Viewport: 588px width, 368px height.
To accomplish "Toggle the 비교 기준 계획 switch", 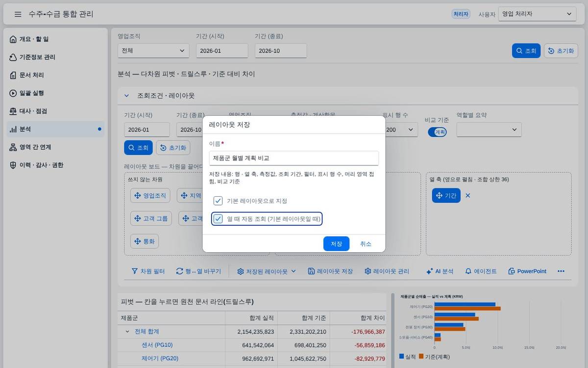I will (x=437, y=132).
